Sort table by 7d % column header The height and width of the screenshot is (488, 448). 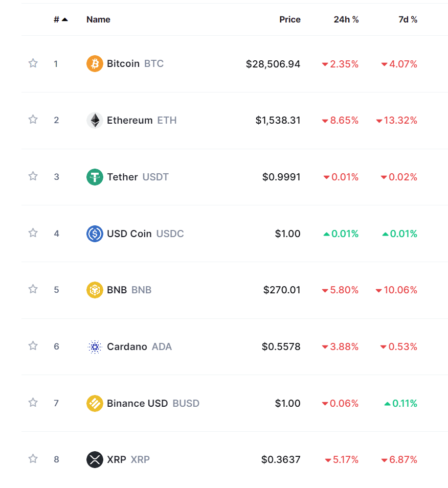408,19
